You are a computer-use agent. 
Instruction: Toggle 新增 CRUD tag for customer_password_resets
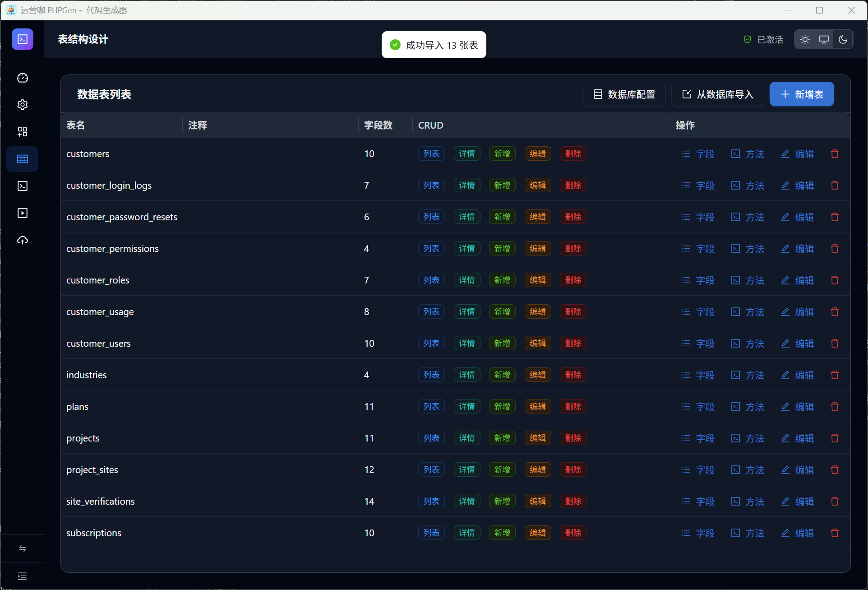pos(502,217)
